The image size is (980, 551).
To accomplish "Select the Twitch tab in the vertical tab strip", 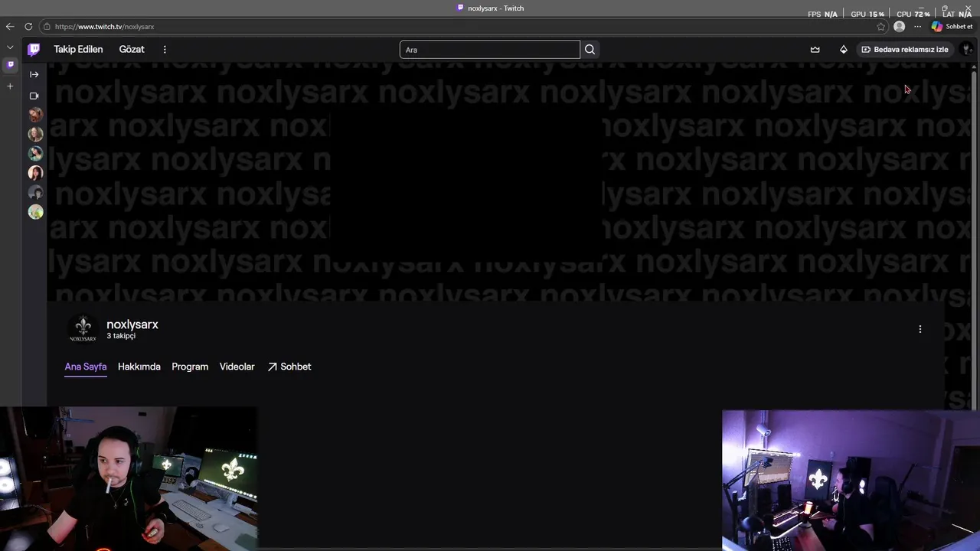I will coord(10,65).
